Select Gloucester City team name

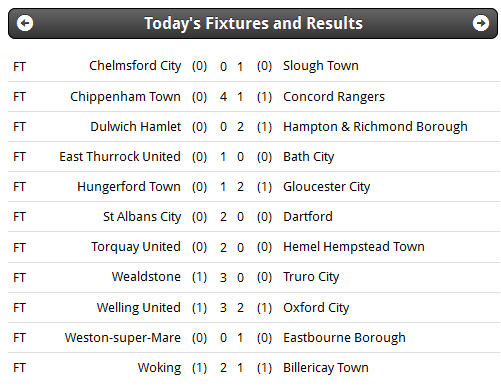[326, 187]
